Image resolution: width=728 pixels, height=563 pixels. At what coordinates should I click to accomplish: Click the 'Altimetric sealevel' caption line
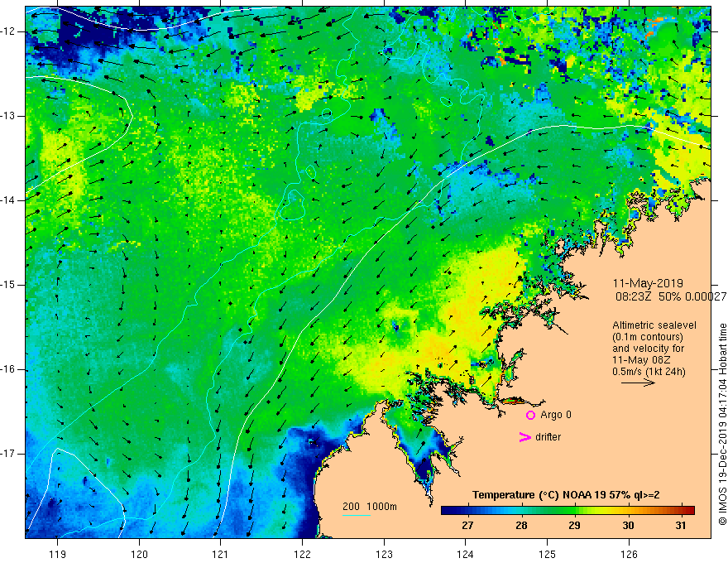click(654, 325)
